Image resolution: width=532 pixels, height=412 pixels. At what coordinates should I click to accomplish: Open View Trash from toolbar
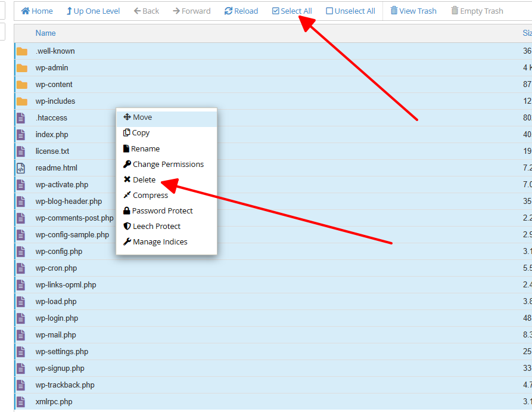pos(413,11)
